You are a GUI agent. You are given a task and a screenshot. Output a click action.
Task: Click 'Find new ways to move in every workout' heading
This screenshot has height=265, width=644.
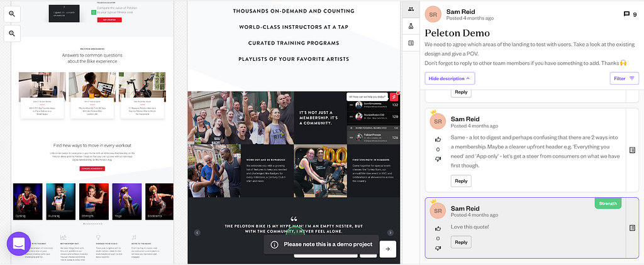point(92,145)
